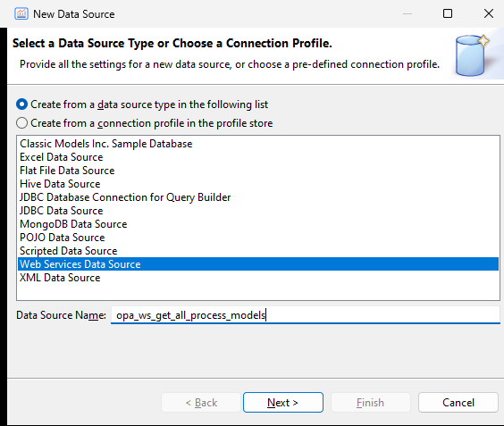Click inside the Data Source Name field
504x426 pixels.
pyautogui.click(x=306, y=315)
